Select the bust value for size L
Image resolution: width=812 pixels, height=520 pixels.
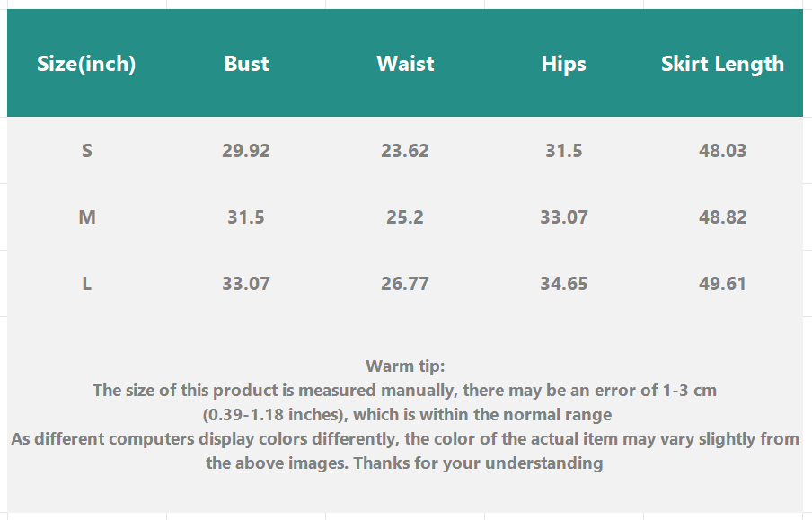click(246, 284)
